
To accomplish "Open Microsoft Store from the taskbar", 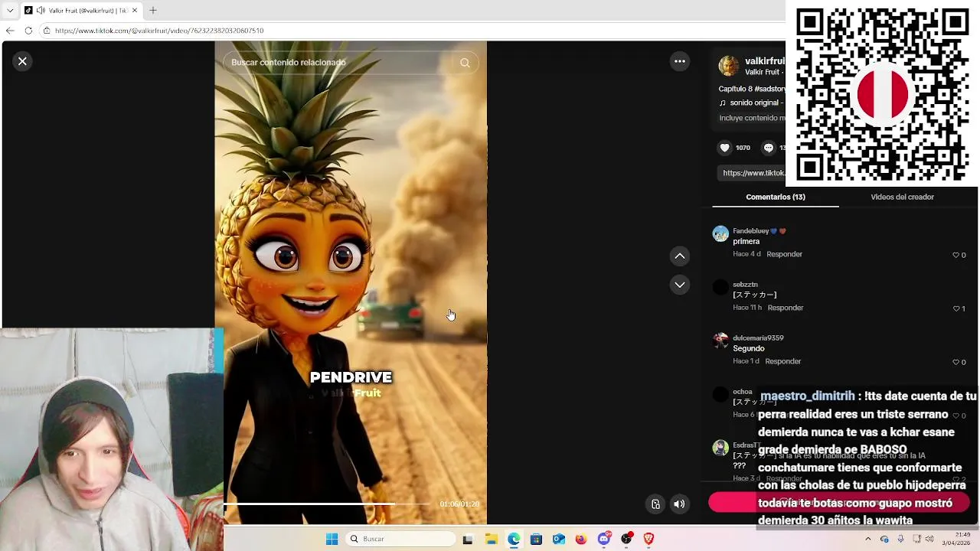I will click(x=536, y=539).
